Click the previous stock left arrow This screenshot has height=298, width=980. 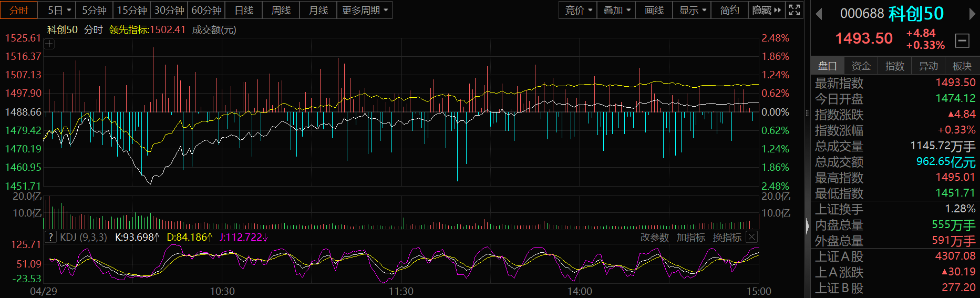tap(819, 14)
